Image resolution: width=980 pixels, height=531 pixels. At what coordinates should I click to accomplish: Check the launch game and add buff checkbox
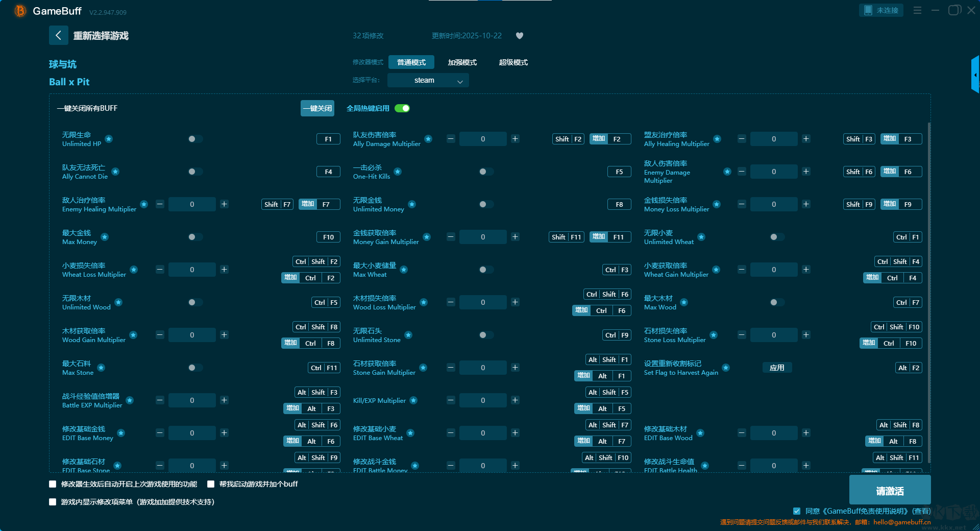pyautogui.click(x=211, y=484)
